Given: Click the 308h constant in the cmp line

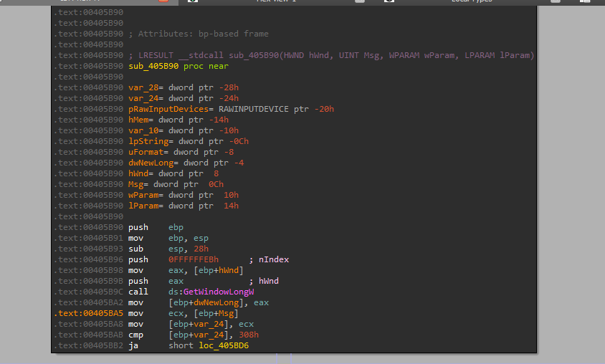Looking at the screenshot, I should point(249,335).
